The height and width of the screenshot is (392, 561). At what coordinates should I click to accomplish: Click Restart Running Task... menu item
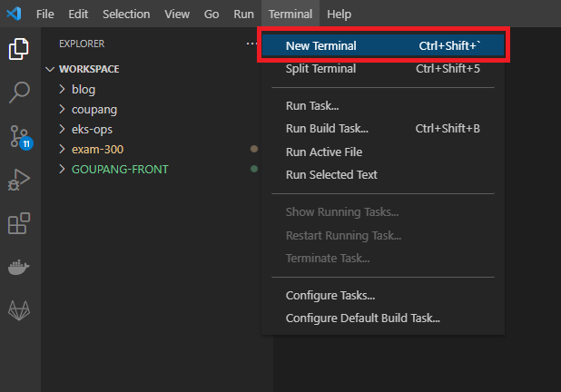click(383, 235)
